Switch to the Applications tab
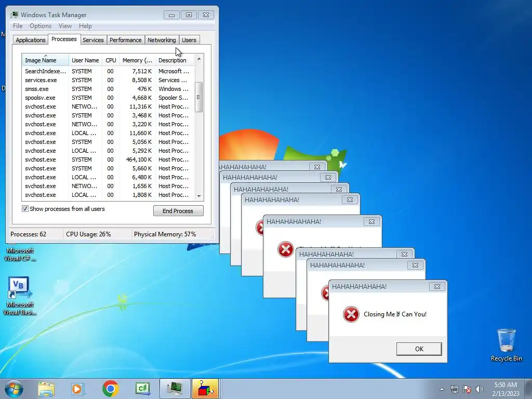The height and width of the screenshot is (399, 532). click(31, 40)
